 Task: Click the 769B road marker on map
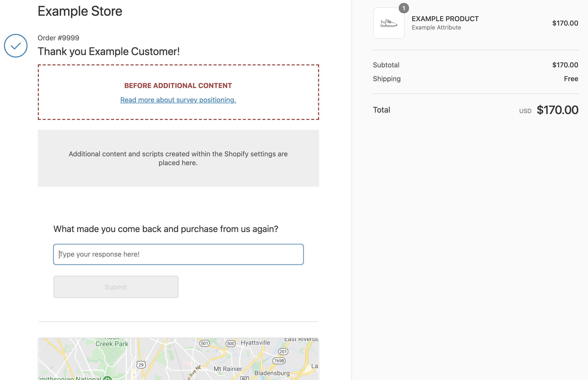(x=279, y=361)
